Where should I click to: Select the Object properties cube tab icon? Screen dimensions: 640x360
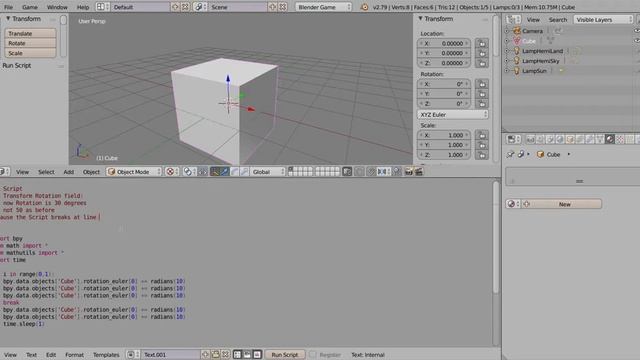pos(570,140)
